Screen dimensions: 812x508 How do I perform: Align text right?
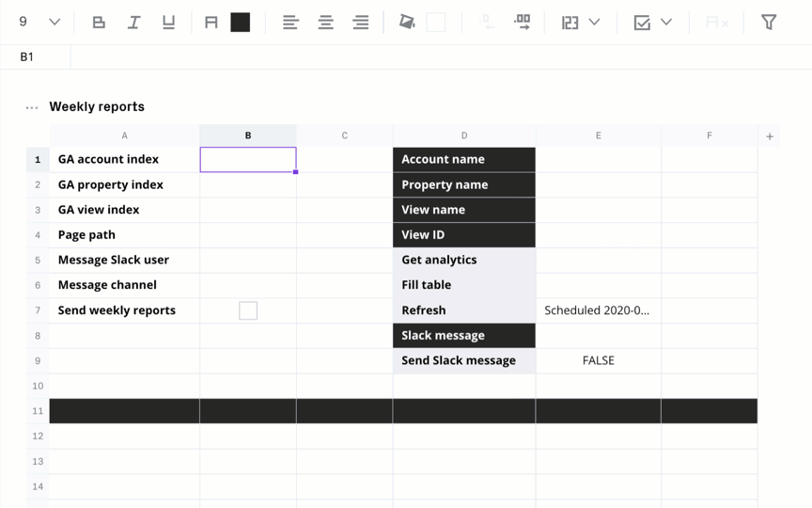[361, 23]
